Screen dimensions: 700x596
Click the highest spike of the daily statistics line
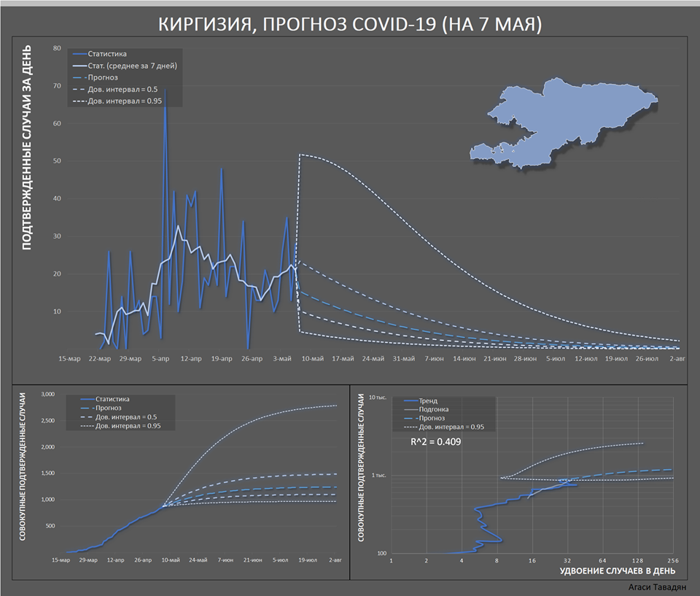point(165,89)
